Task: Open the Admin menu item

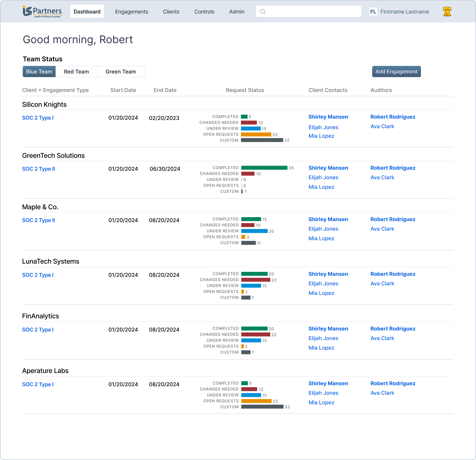Action: click(x=237, y=12)
